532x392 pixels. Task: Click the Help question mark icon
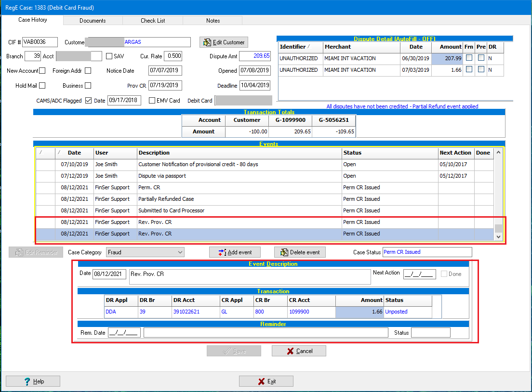pos(27,381)
